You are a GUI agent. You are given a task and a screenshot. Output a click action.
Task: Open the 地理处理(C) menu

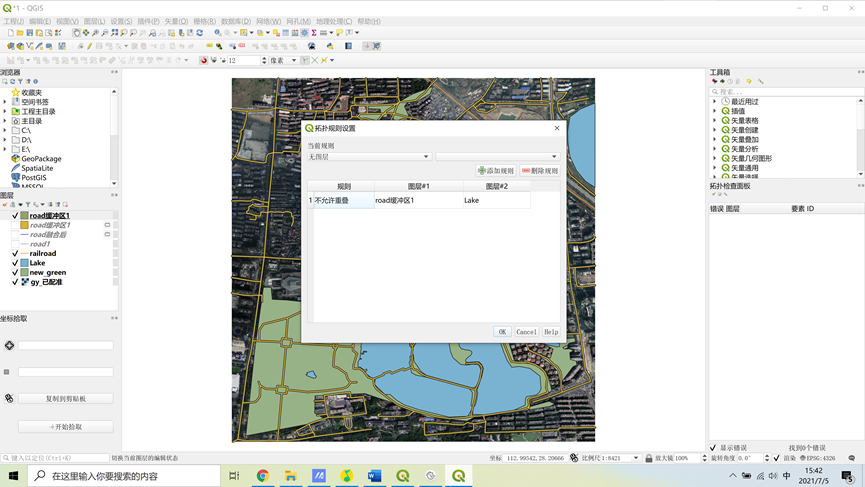click(x=334, y=21)
